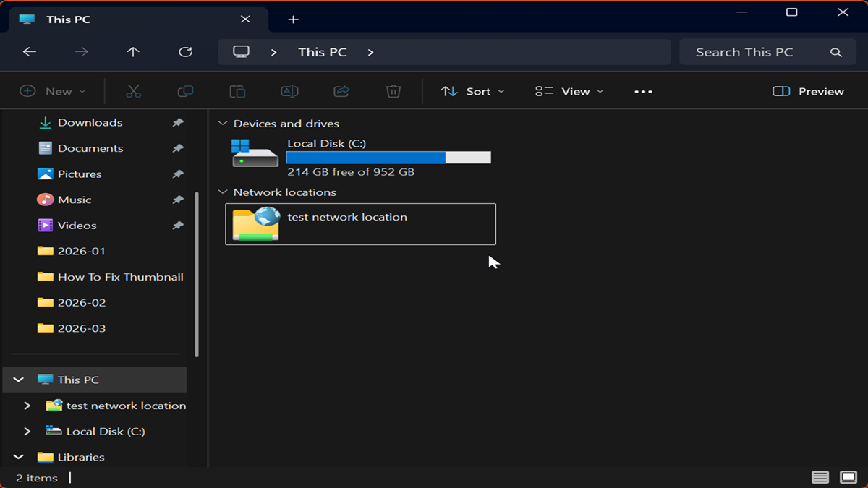Switch to large icons view in status bar
Screen dimensions: 868x488
[848, 477]
